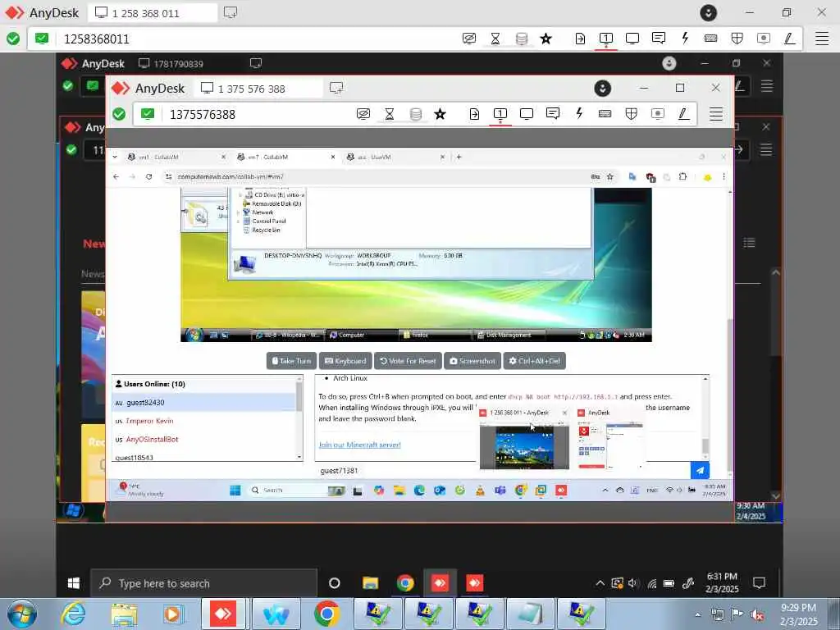Click the Control Panel tree item in Vista VM
Screen dimensions: 840x630
coord(269,221)
